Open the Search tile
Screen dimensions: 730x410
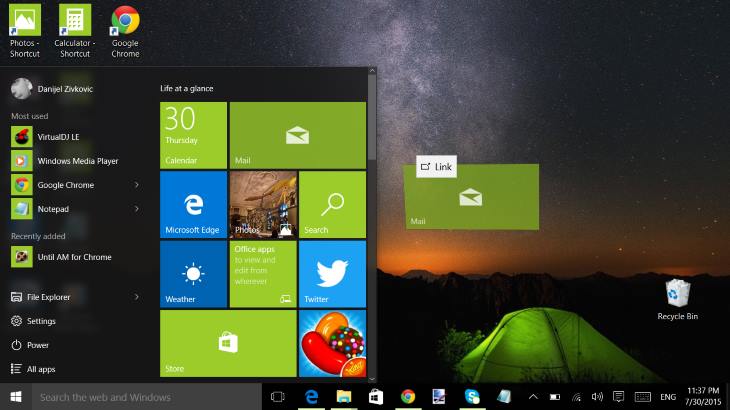(x=332, y=204)
